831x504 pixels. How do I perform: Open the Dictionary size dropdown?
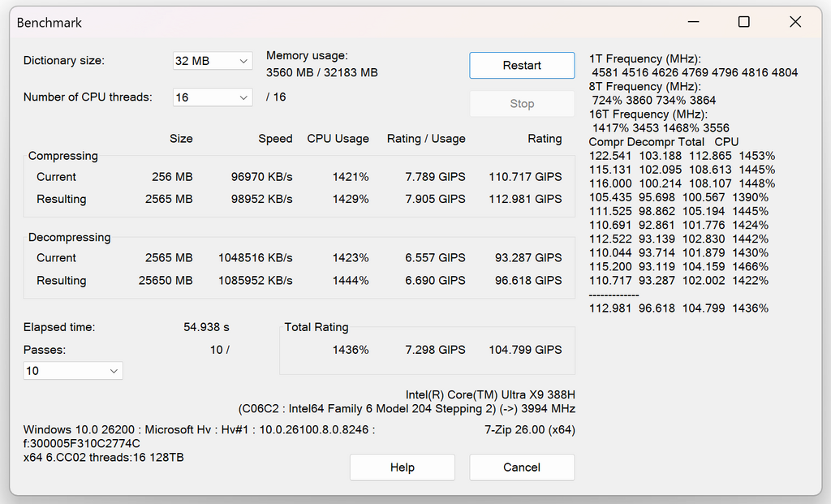pos(211,60)
